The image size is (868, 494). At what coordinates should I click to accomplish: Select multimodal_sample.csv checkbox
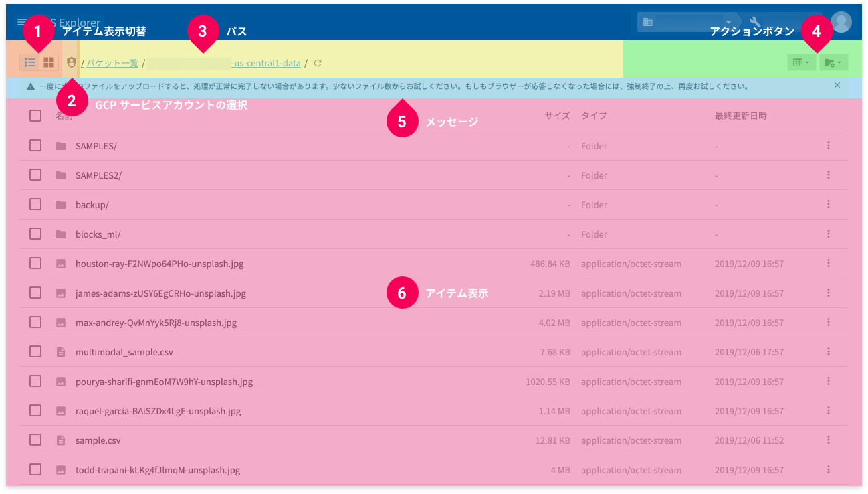[35, 351]
